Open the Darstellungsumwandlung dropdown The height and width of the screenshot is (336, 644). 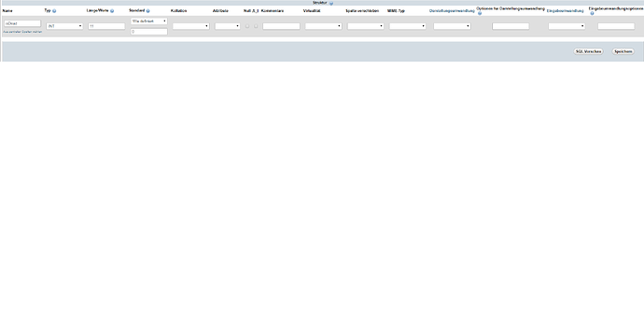click(452, 26)
